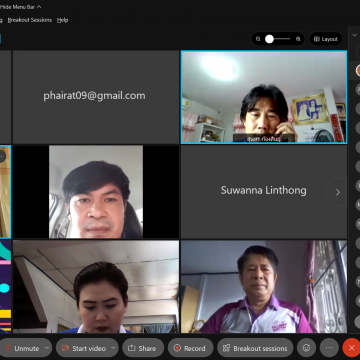This screenshot has width=360, height=360.
Task: Click the Breakout sessions icon button
Action: coord(255,348)
